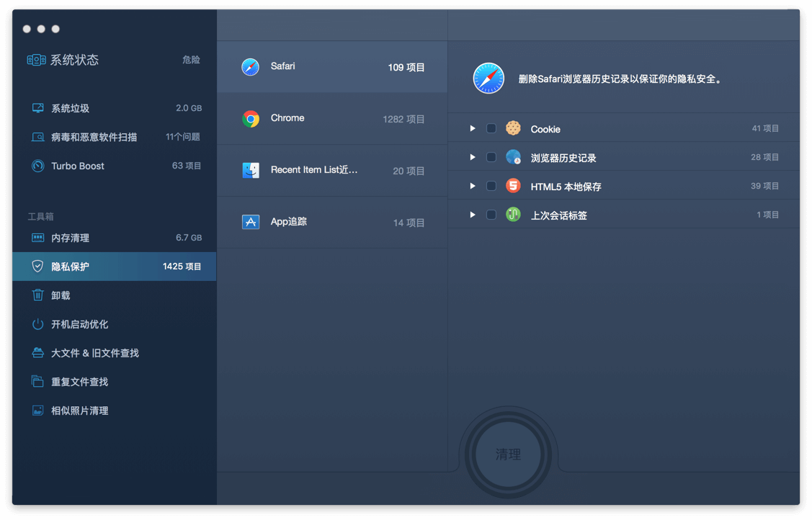Expand the 浏览器历史记录 disclosure triangle
Viewport: 812px width, 520px height.
click(x=473, y=157)
